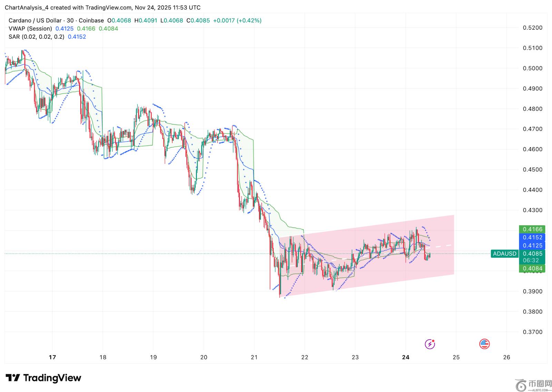
Task: Click the 0.3700 level on price axis
Action: [x=532, y=332]
